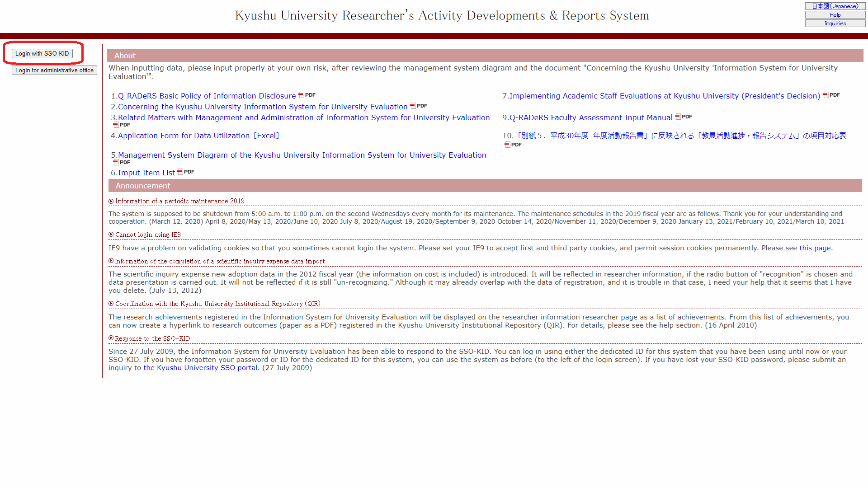Open Management System Diagram link
Viewport: 868px width, 488px height.
coord(302,155)
